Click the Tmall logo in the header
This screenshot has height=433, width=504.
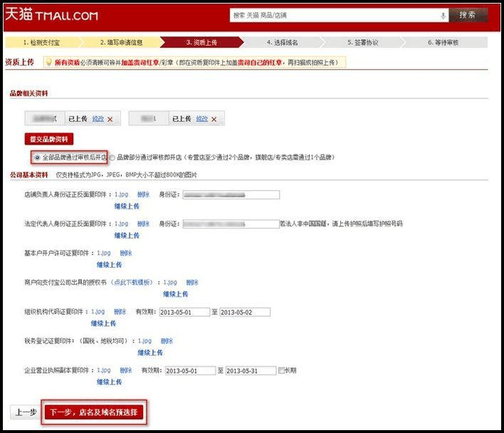(51, 15)
